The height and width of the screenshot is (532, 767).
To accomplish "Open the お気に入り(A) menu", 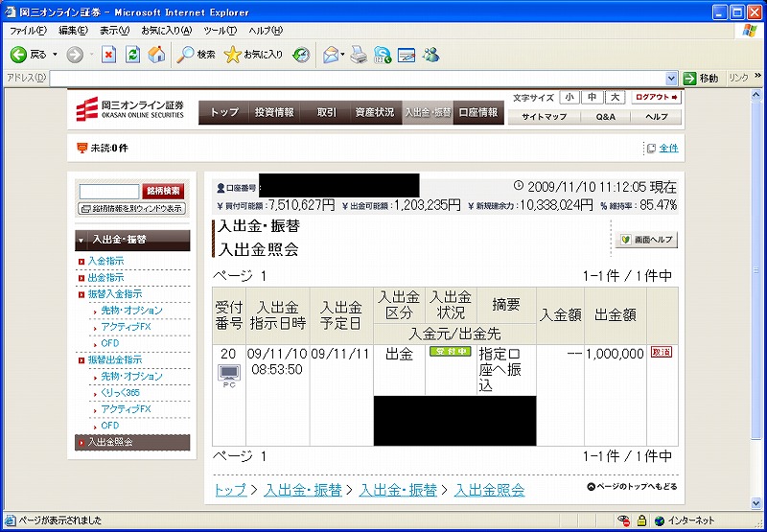I will [167, 31].
